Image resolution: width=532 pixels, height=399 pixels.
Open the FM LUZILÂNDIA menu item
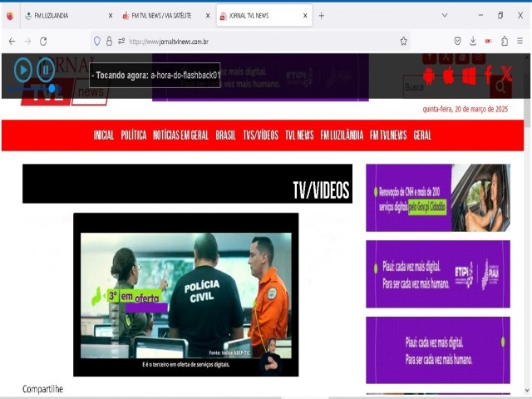click(342, 135)
